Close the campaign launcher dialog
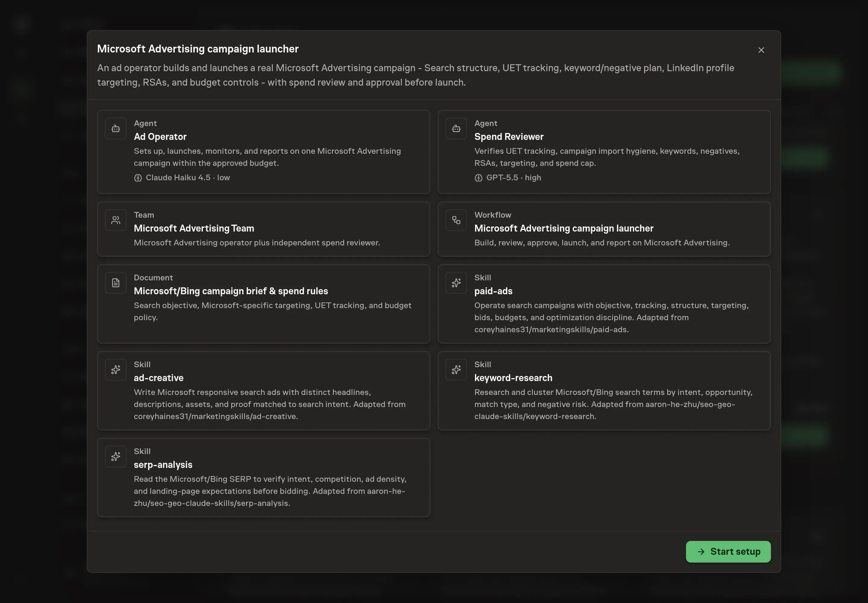The width and height of the screenshot is (868, 603). 761,50
